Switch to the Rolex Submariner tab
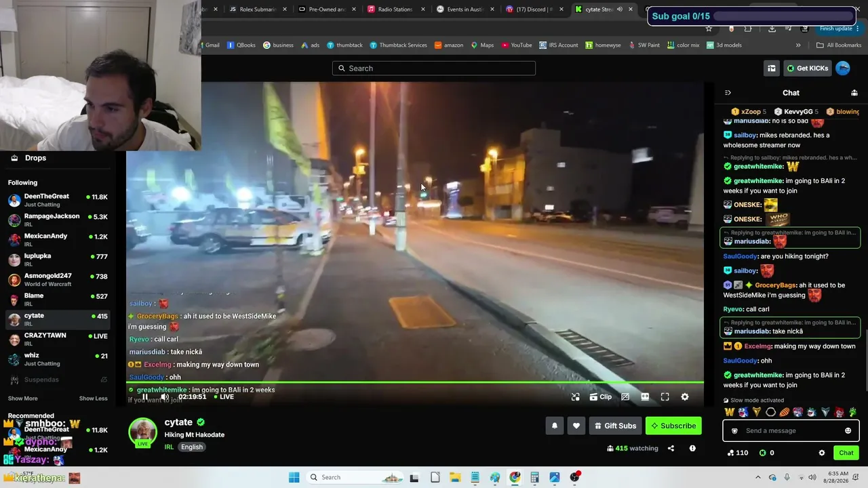The width and height of the screenshot is (868, 488). point(258,9)
